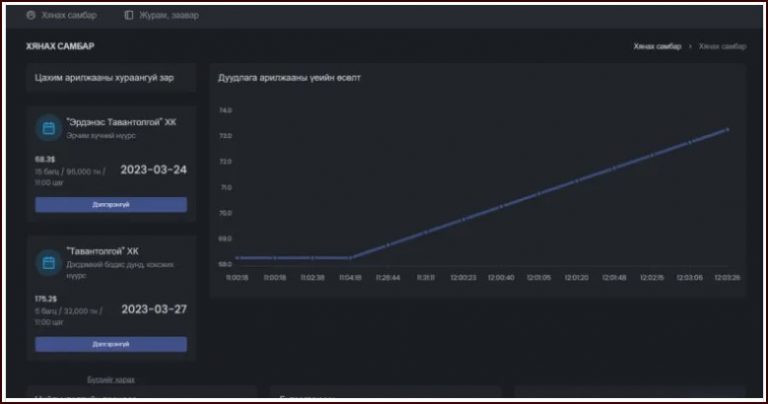Click the breadcrumb arrow separator
The height and width of the screenshot is (404, 768).
690,47
